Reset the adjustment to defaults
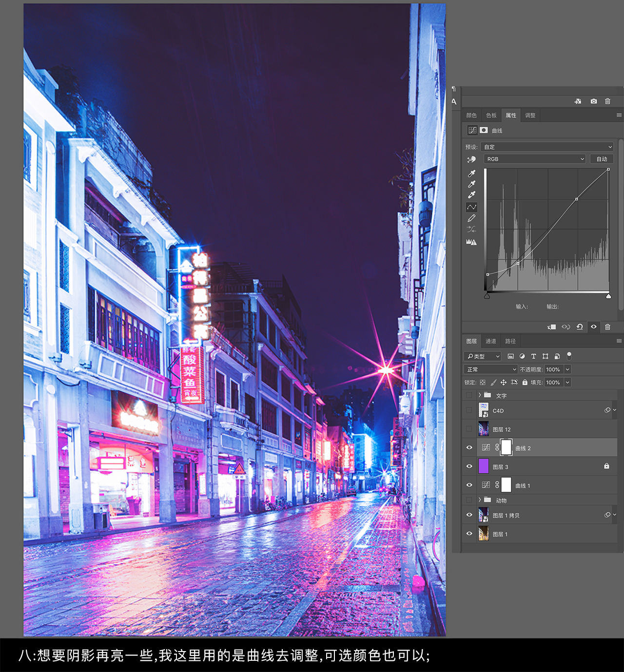The width and height of the screenshot is (624, 672). 580,327
